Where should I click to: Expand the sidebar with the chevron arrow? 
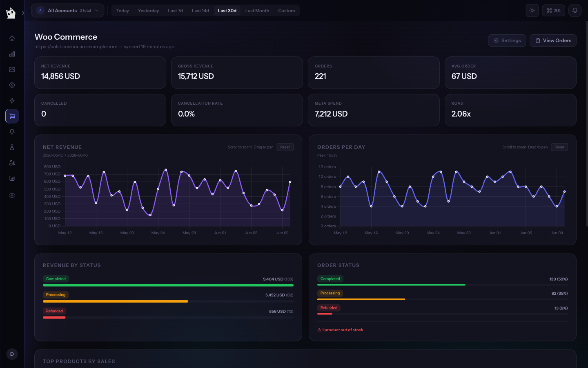tap(23, 13)
